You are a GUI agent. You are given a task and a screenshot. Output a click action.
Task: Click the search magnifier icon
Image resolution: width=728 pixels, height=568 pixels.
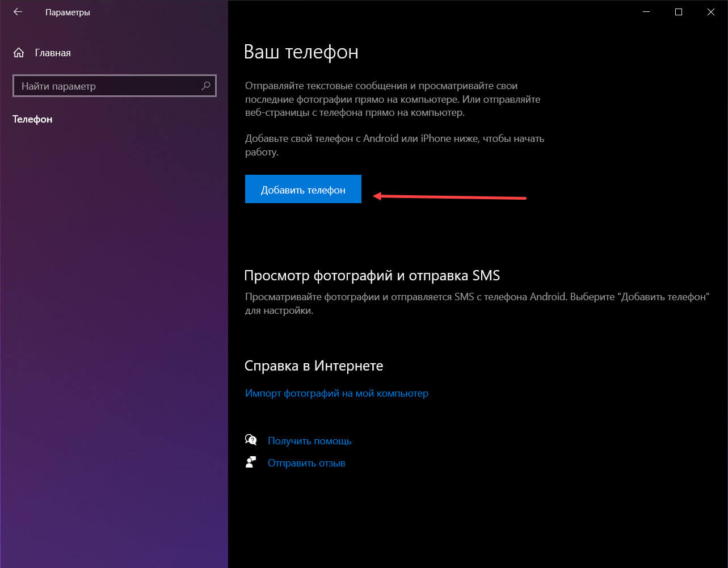[x=205, y=86]
